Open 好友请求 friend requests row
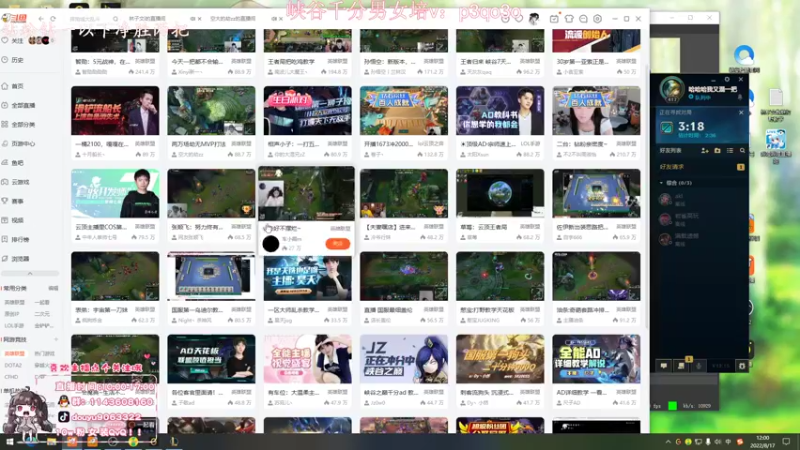Screen dimensions: 800x450 coord(702,167)
